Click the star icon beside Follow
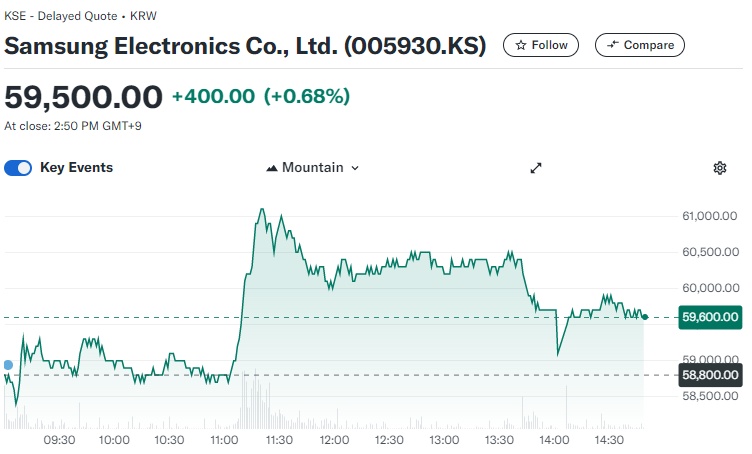The height and width of the screenshot is (454, 752). click(520, 45)
